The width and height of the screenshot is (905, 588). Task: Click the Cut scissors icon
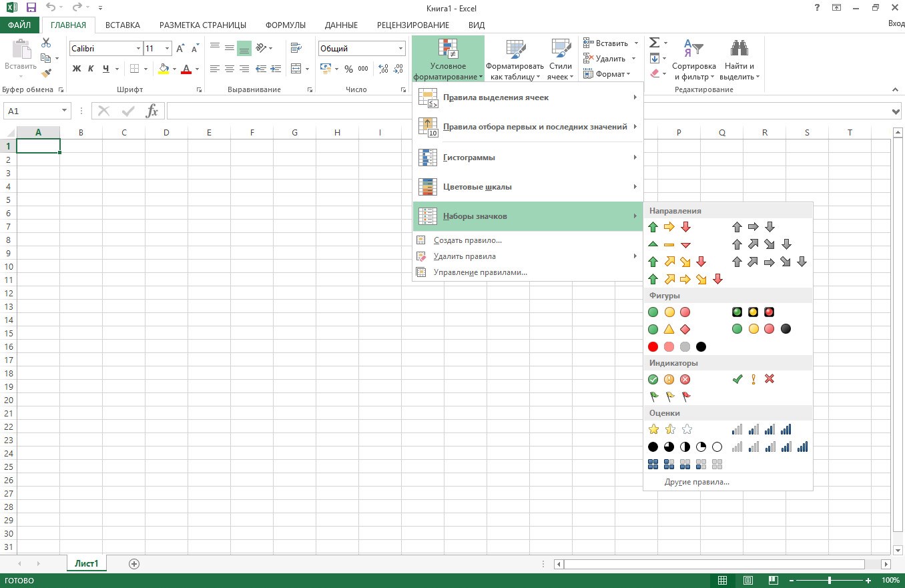click(x=46, y=43)
